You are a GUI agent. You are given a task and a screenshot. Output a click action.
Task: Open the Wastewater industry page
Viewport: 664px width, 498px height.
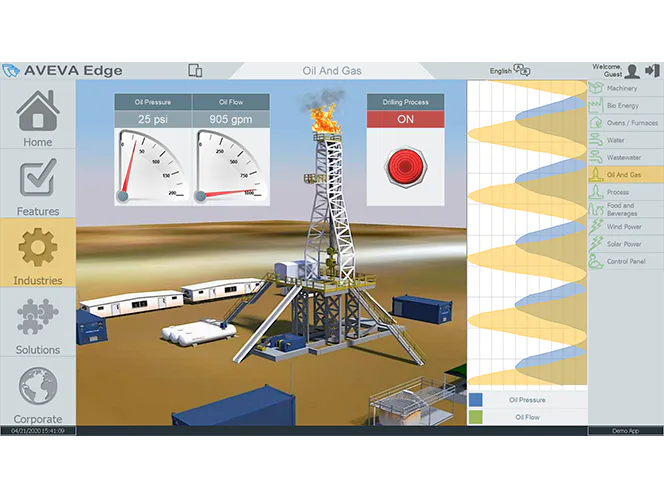(626, 157)
